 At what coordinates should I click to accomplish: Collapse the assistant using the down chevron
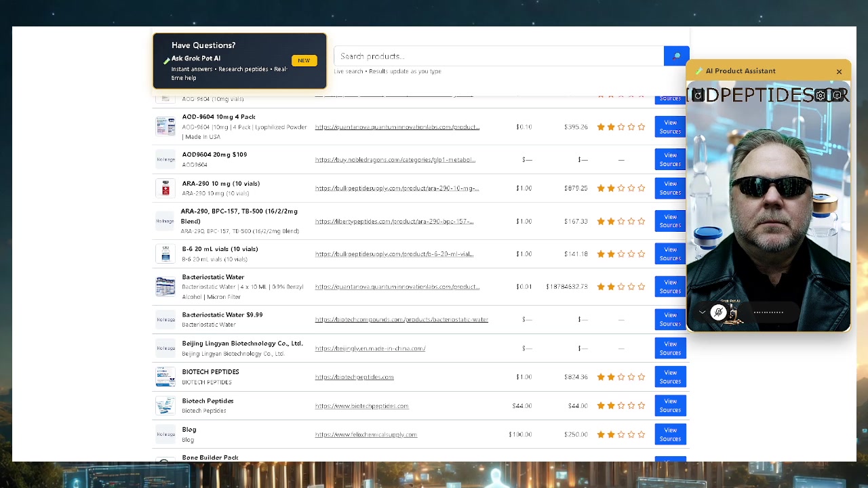[x=702, y=312]
